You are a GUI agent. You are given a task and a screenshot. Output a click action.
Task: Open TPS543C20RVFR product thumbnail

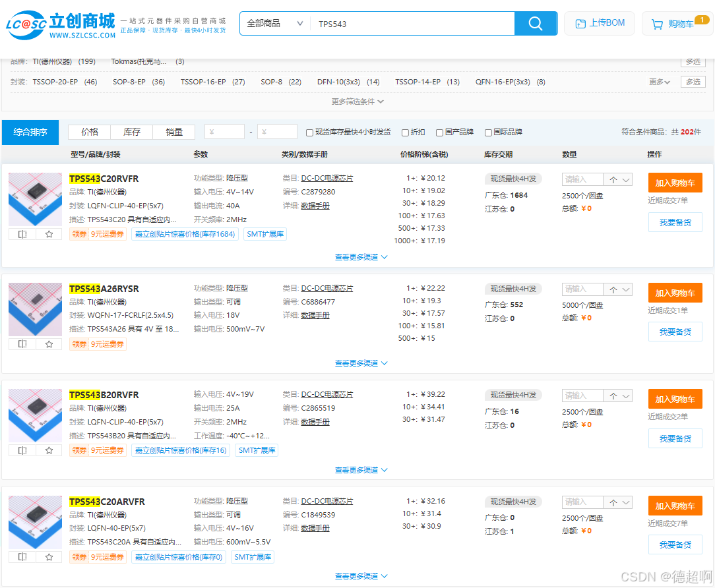point(35,199)
